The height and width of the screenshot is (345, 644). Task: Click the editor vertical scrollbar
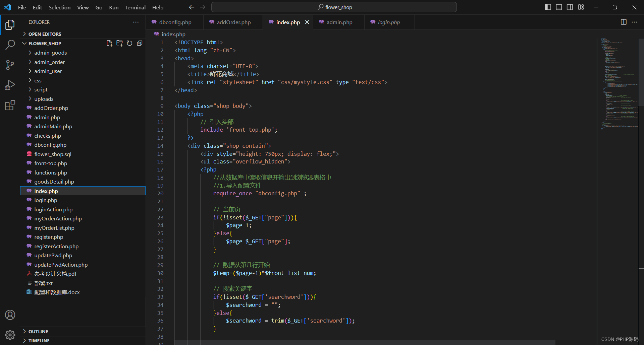[x=641, y=72]
